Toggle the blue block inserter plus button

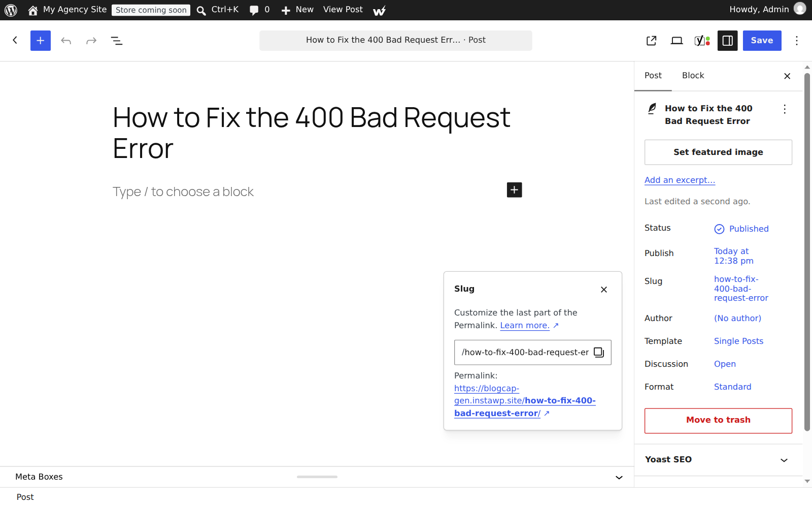coord(41,41)
